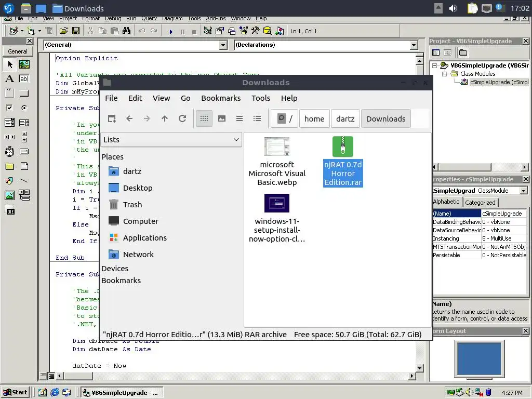Image resolution: width=532 pixels, height=399 pixels.
Task: Open the (General) object dropdown in VB6
Action: tap(223, 45)
